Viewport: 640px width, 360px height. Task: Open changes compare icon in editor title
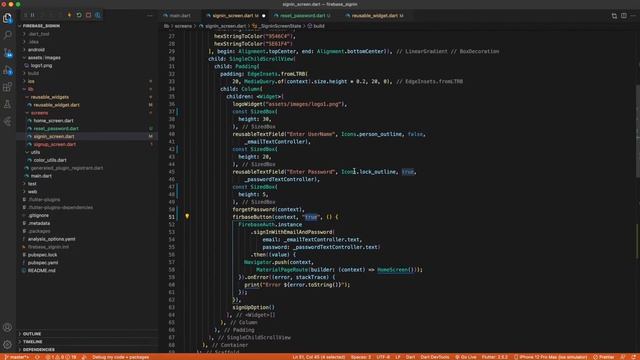[614, 16]
